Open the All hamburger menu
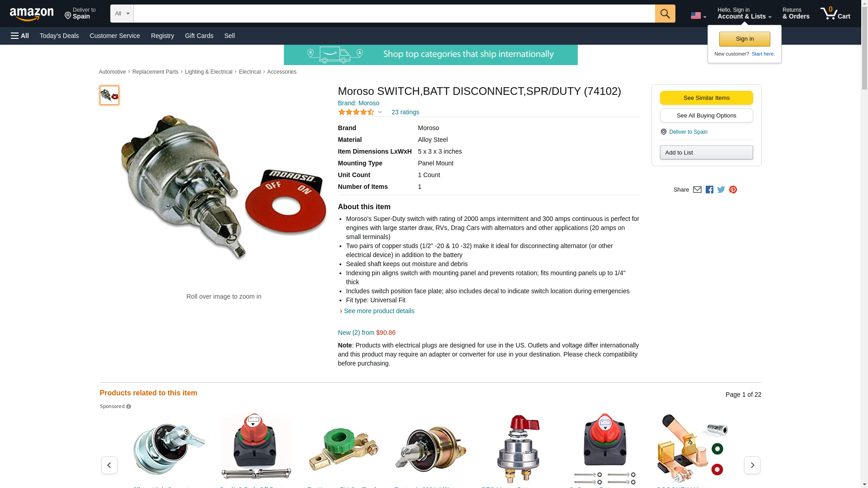Screen dimensions: 868x488 click(20, 36)
